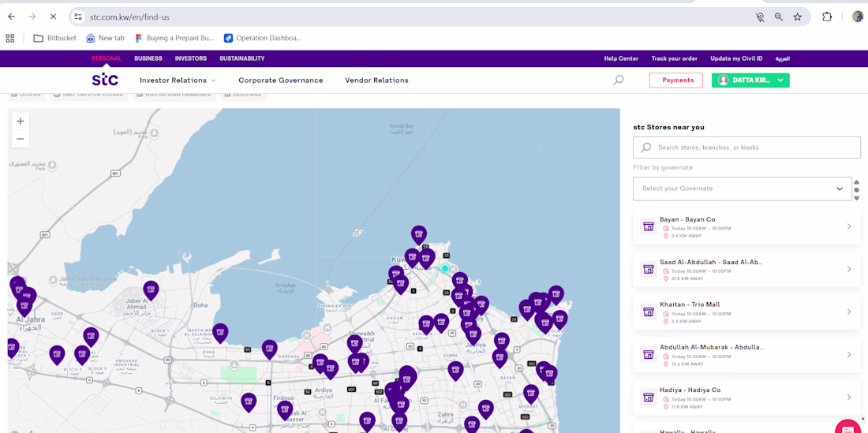
Task: Open the Track your order link
Action: (x=674, y=58)
